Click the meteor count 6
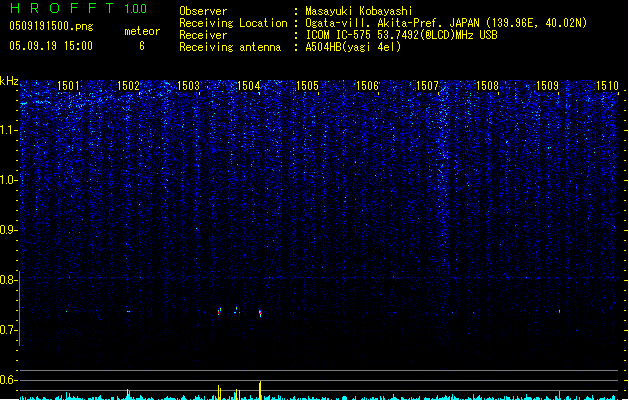Viewport: 629px width, 400px height. click(142, 46)
